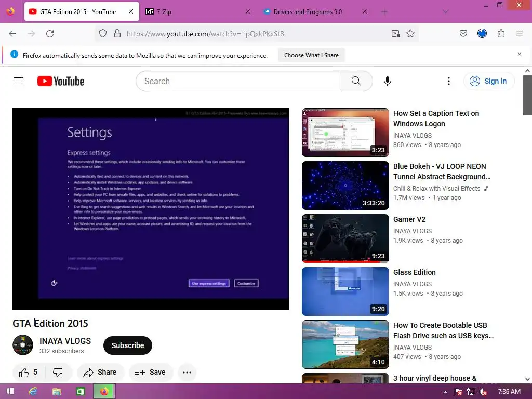Open the YouTube guide menu icon
The height and width of the screenshot is (399, 532).
click(x=19, y=81)
